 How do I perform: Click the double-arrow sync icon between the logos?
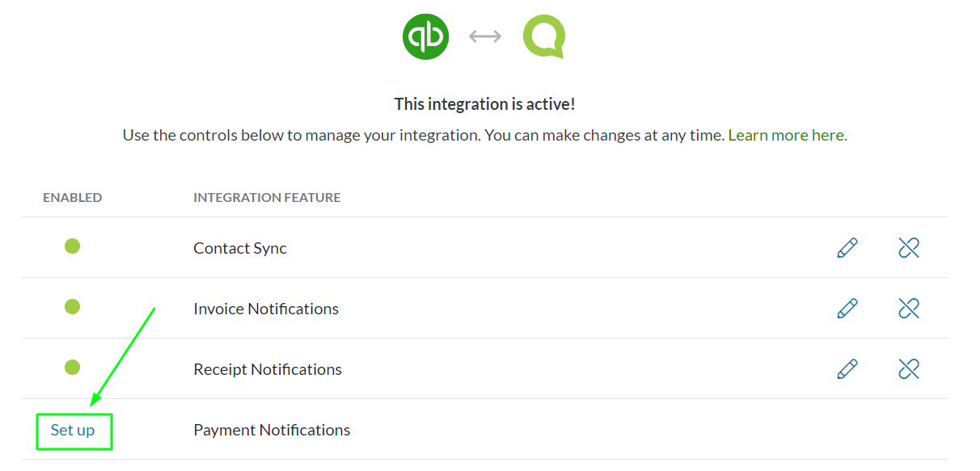[x=485, y=36]
